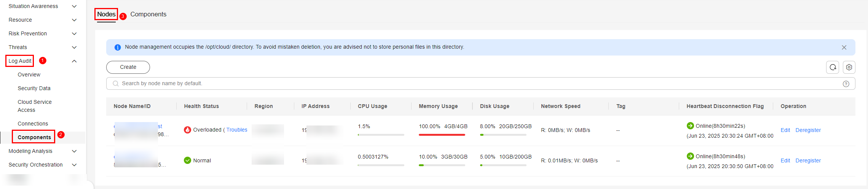
Task: Open the Troubles link for overloaded node
Action: pyautogui.click(x=236, y=130)
